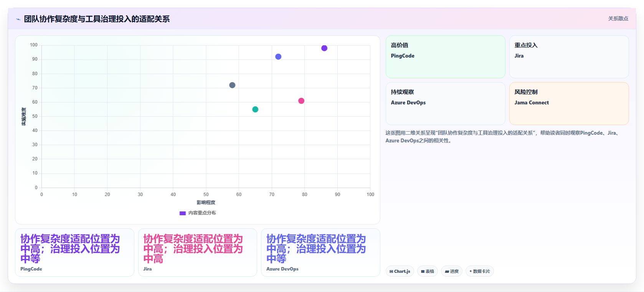Screen dimensions: 644x292
Task: Open the 重点投入 Jira quadrant card
Action: 569,57
